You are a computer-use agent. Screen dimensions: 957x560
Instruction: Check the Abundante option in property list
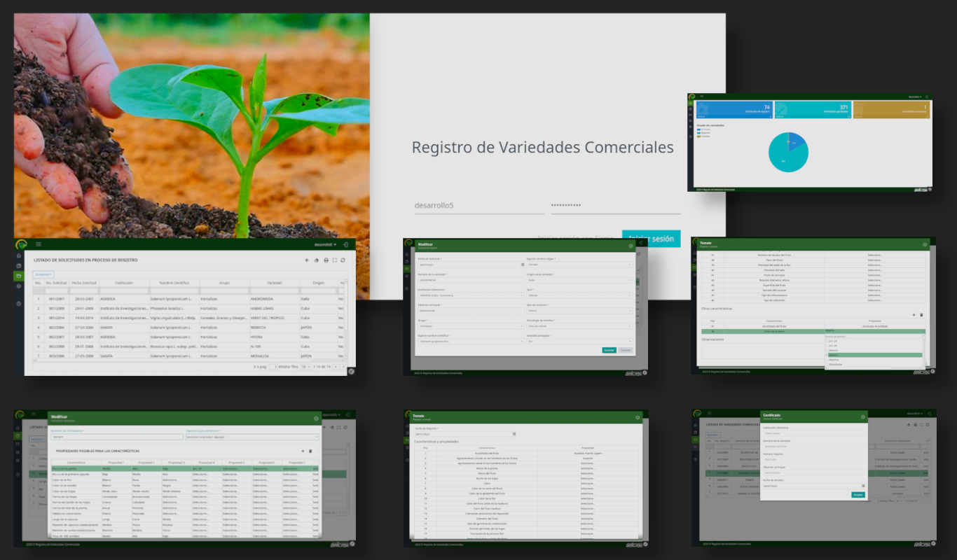coord(827,365)
